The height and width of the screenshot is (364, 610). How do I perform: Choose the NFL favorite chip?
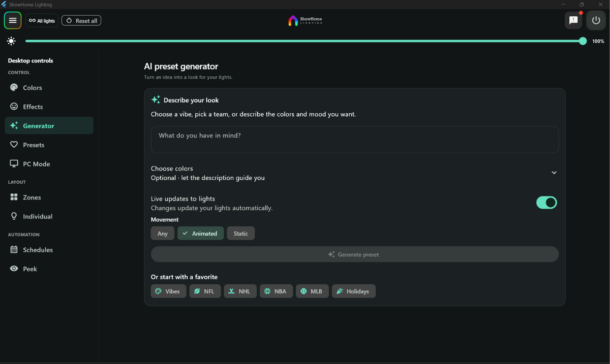[205, 291]
